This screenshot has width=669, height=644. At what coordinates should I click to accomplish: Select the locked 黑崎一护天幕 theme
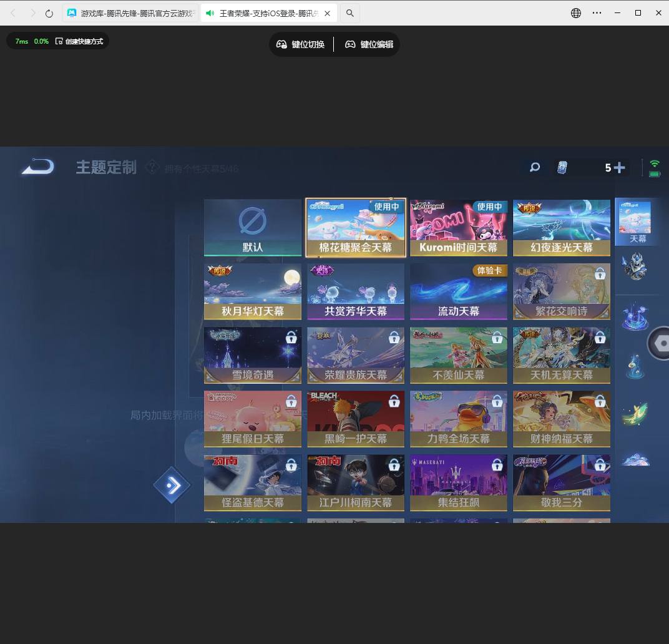(x=356, y=419)
